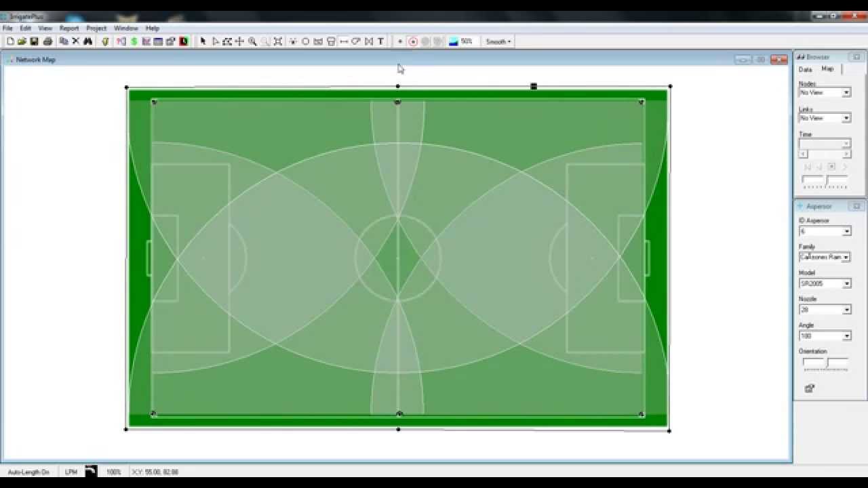This screenshot has height=488, width=868.
Task: Close the Browser panel
Action: [x=856, y=57]
